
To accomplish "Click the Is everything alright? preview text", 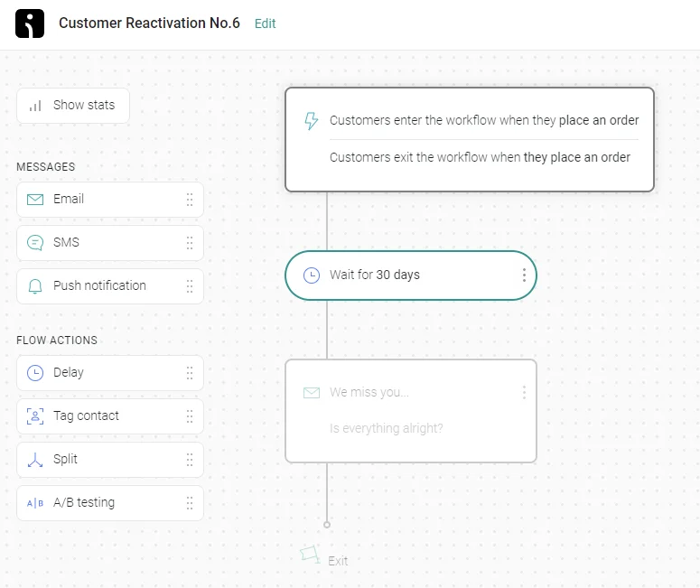I will [x=387, y=428].
